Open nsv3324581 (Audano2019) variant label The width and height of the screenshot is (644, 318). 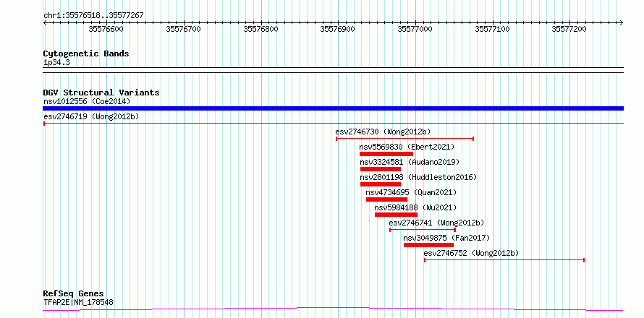tap(410, 162)
